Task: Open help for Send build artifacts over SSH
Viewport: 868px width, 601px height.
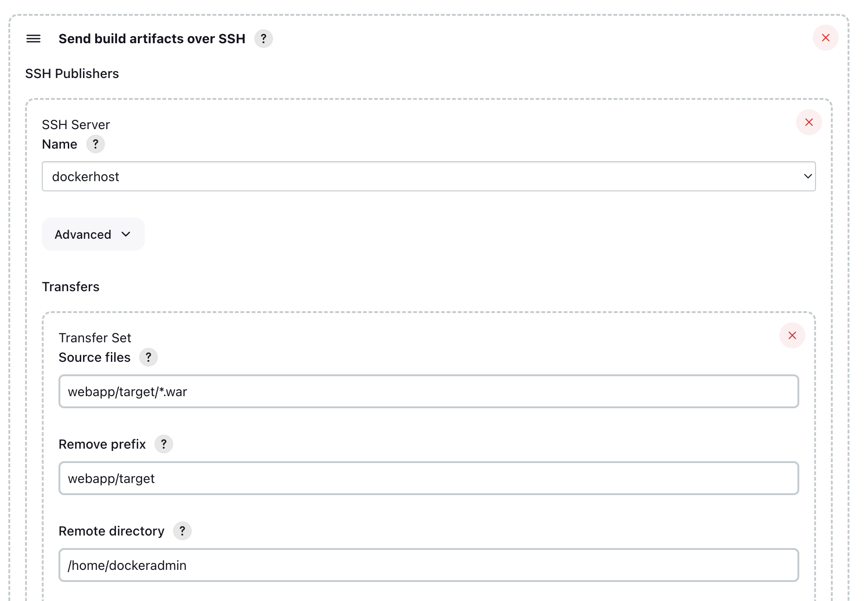Action: tap(263, 39)
